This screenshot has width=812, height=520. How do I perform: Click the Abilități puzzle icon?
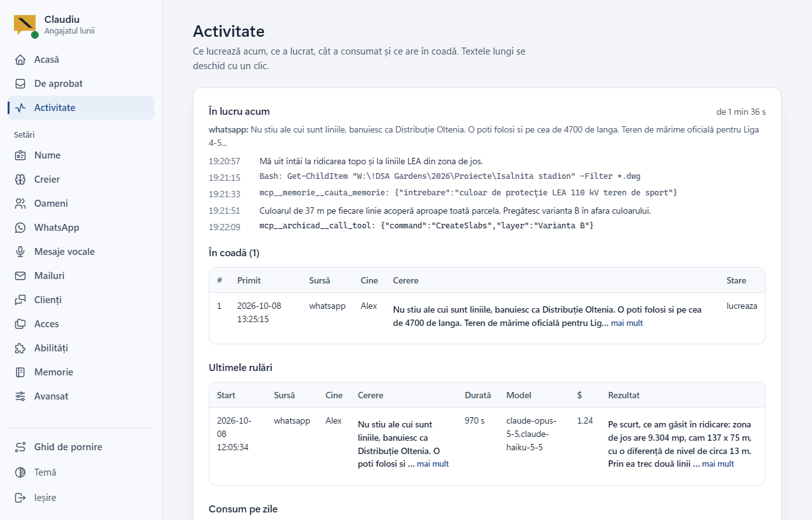click(21, 348)
